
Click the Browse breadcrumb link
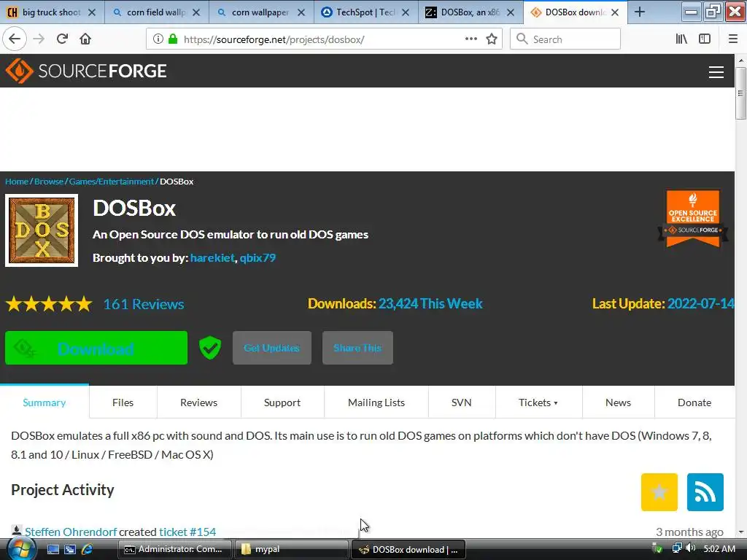pyautogui.click(x=49, y=182)
